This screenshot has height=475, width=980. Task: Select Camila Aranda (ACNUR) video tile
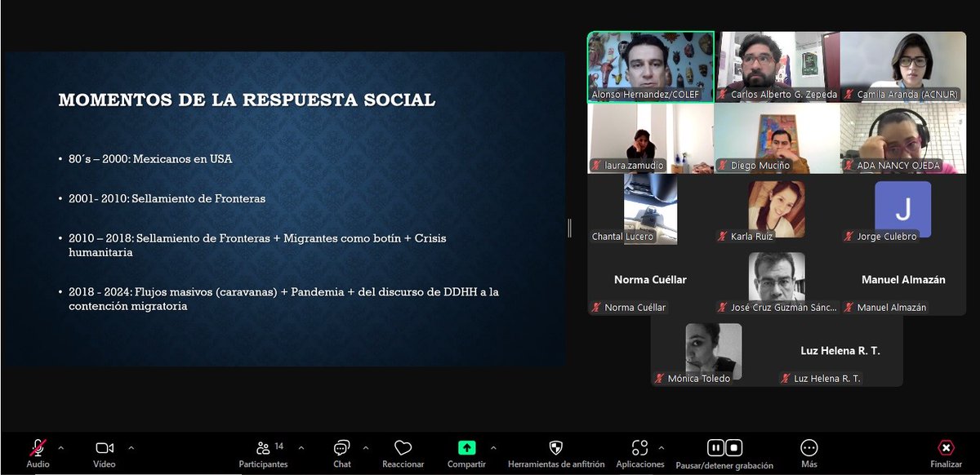903,67
